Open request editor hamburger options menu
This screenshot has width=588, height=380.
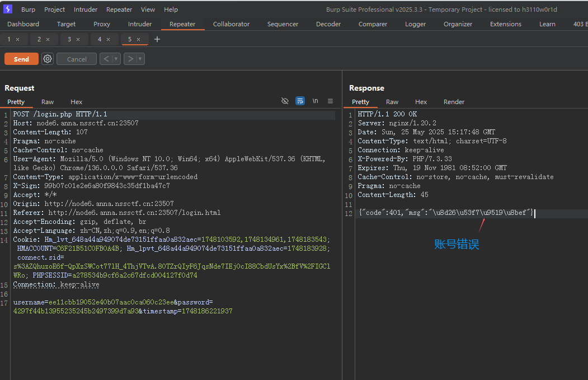click(x=330, y=101)
